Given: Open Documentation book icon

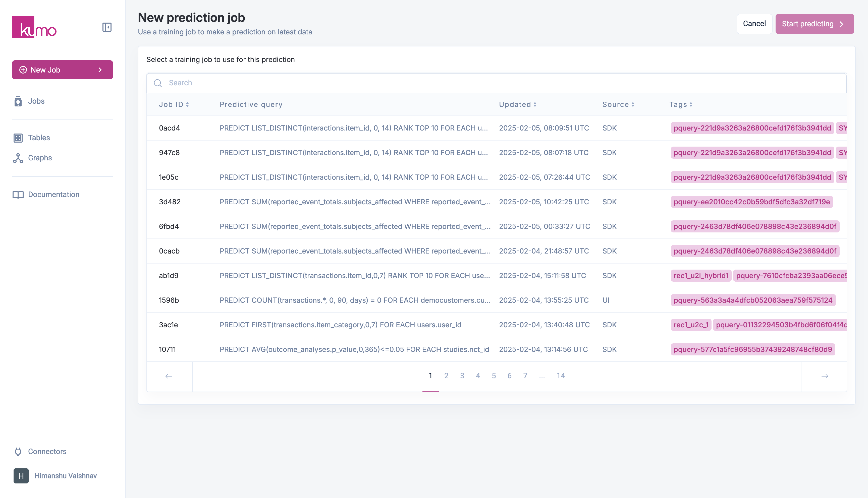Looking at the screenshot, I should tap(18, 195).
